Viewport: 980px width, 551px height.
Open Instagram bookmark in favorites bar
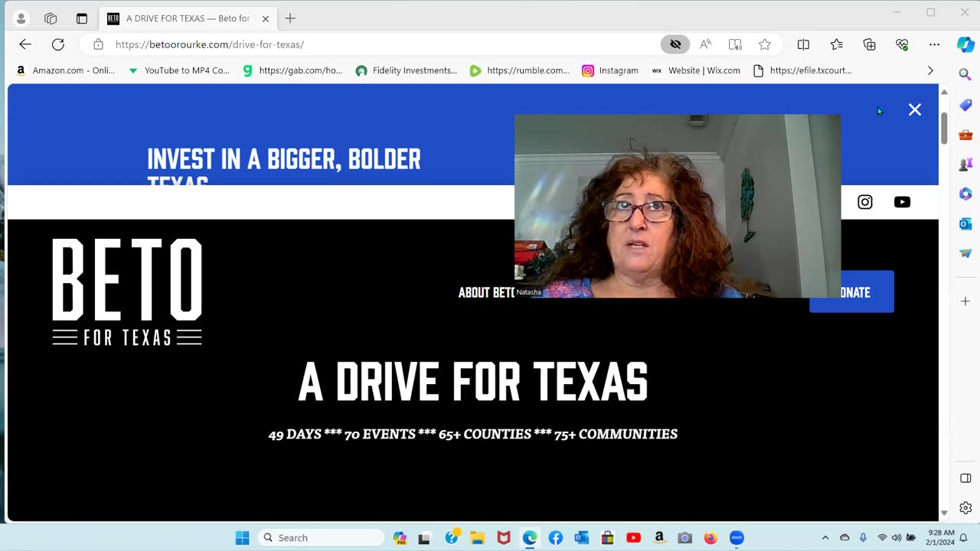tap(610, 70)
